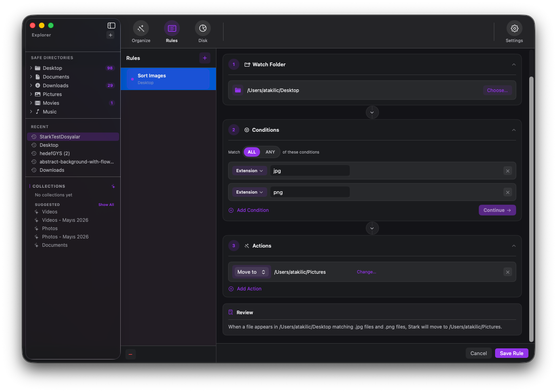Add a new rule with plus button
Screen dimensions: 557x392
click(x=205, y=58)
